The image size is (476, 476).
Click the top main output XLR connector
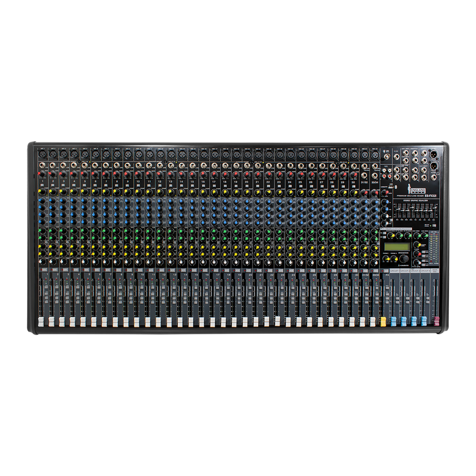(x=434, y=154)
